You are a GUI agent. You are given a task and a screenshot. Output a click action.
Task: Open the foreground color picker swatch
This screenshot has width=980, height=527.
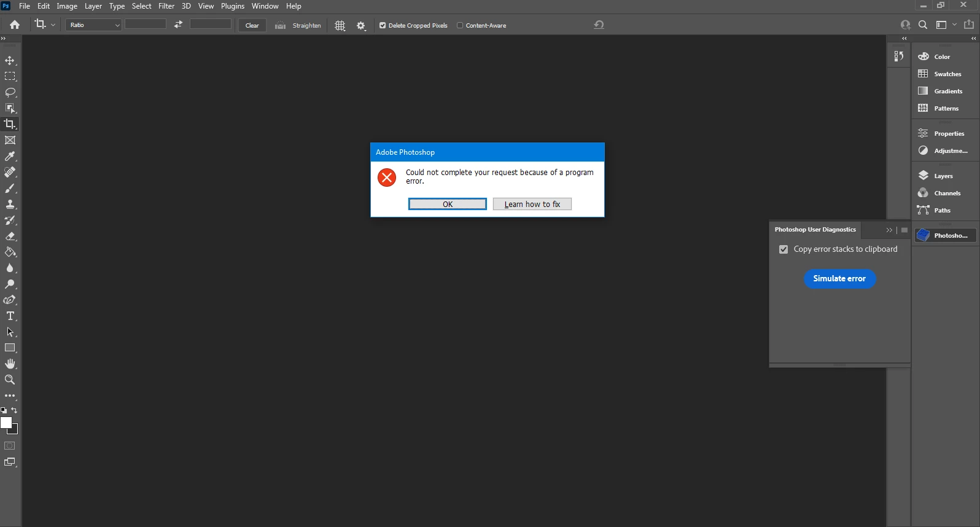coord(6,423)
